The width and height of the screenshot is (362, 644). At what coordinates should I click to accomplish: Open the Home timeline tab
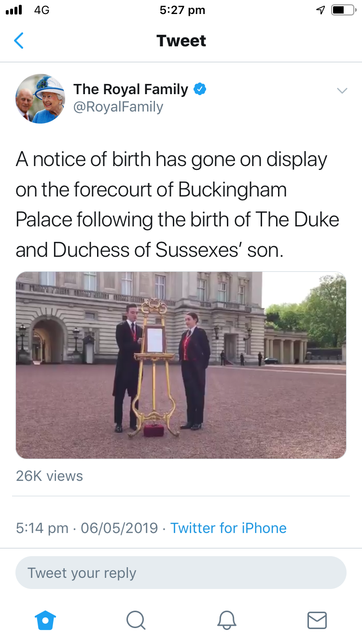coord(46,620)
